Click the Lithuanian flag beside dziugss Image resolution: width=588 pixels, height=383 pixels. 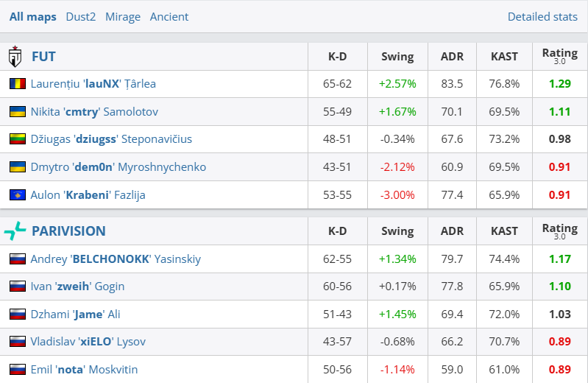pos(17,139)
